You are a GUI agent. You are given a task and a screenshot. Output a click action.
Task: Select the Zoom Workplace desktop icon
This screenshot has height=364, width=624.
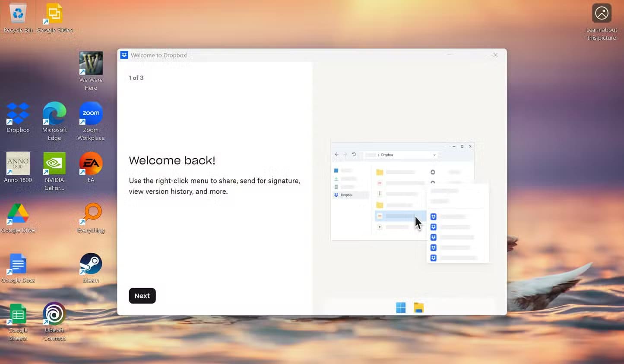[x=91, y=114]
